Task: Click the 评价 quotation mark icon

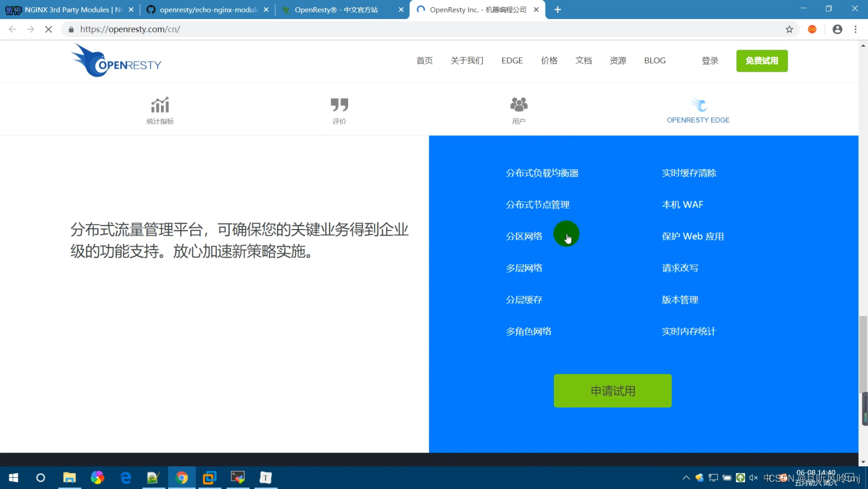Action: (339, 105)
